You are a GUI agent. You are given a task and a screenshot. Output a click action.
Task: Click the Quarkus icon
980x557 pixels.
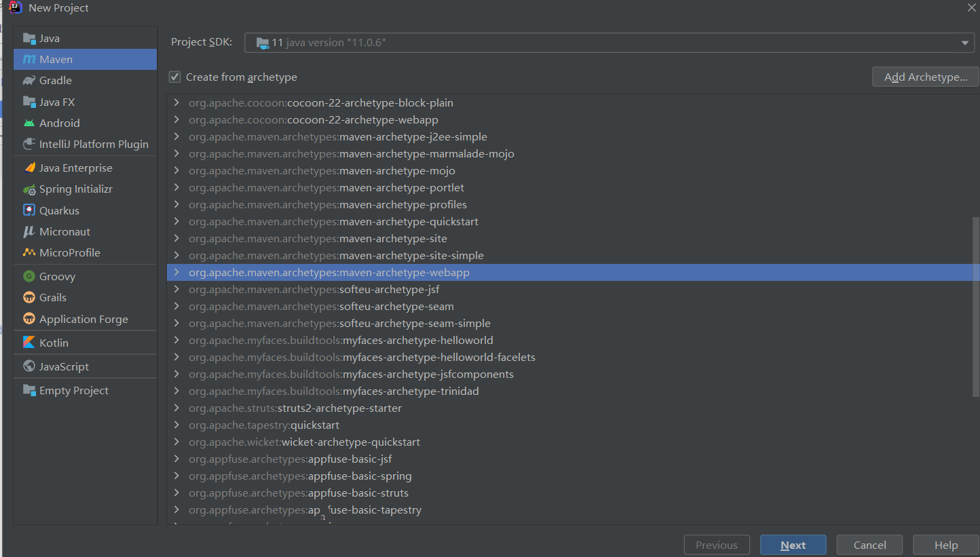coord(29,210)
